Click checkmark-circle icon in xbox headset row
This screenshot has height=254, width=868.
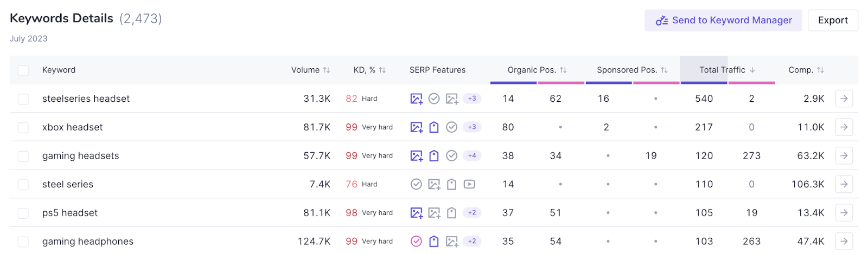coord(452,127)
